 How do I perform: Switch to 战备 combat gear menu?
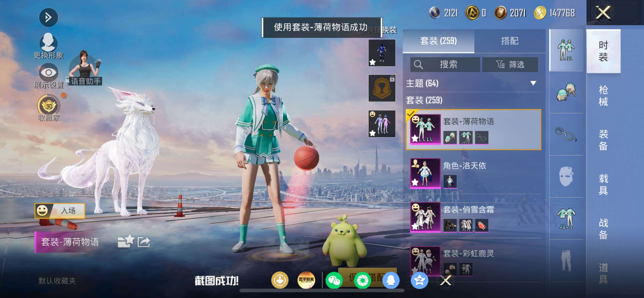[x=604, y=229]
